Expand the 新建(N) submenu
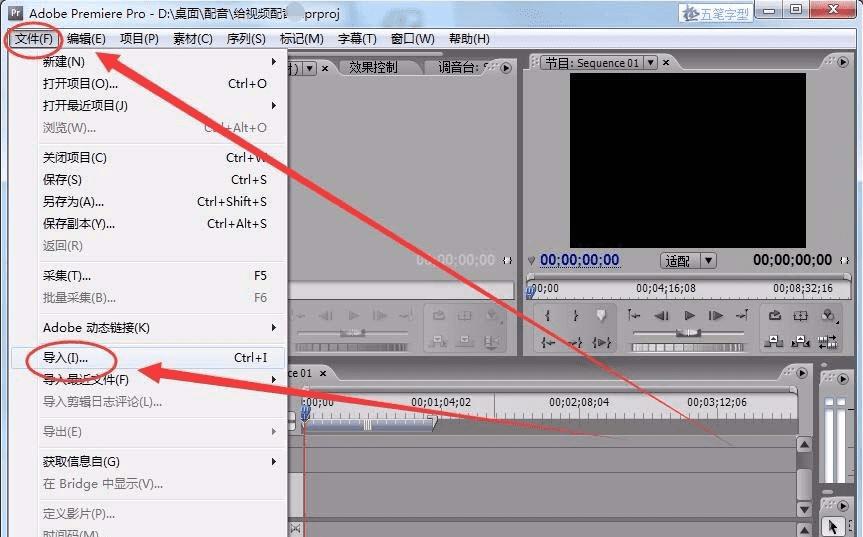This screenshot has height=537, width=863. click(274, 61)
